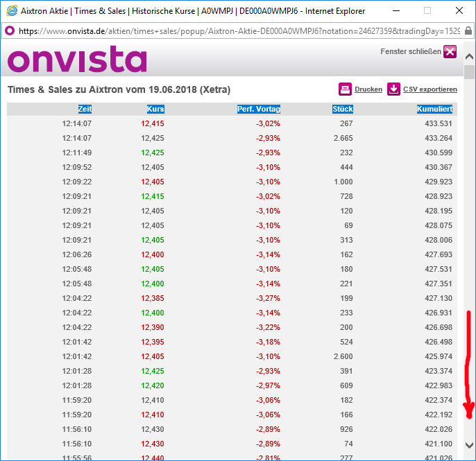Click performance -3,27%

pos(268,298)
